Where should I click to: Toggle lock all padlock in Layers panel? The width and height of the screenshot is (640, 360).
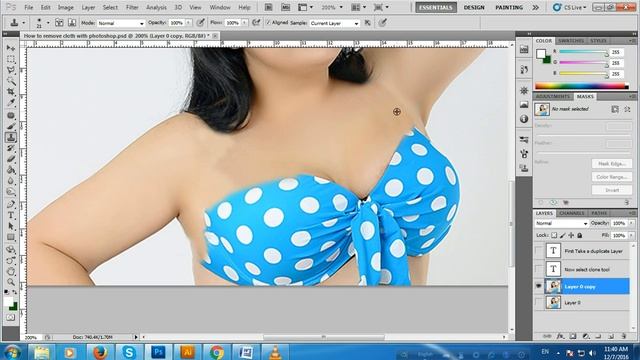coord(580,235)
